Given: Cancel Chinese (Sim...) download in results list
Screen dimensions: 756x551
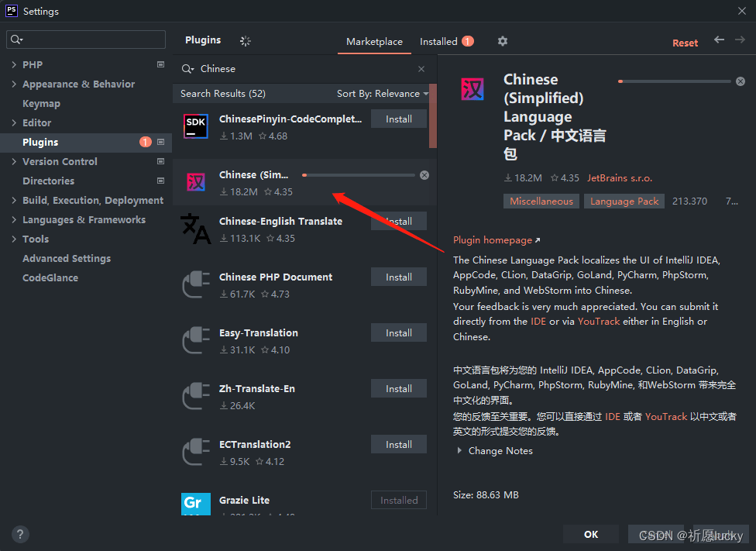Looking at the screenshot, I should pos(424,175).
